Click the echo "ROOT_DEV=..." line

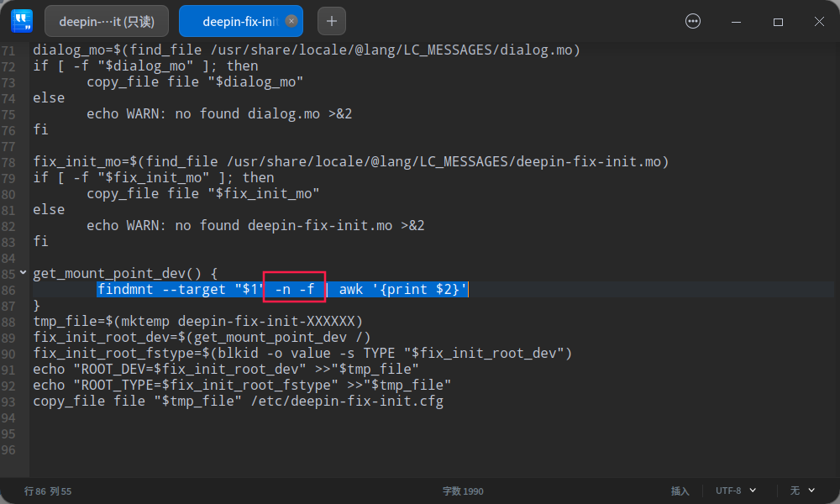[x=225, y=369]
